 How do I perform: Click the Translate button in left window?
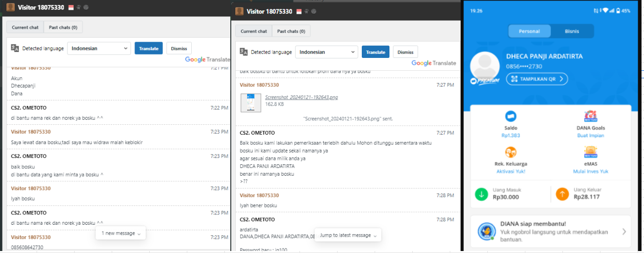[149, 49]
